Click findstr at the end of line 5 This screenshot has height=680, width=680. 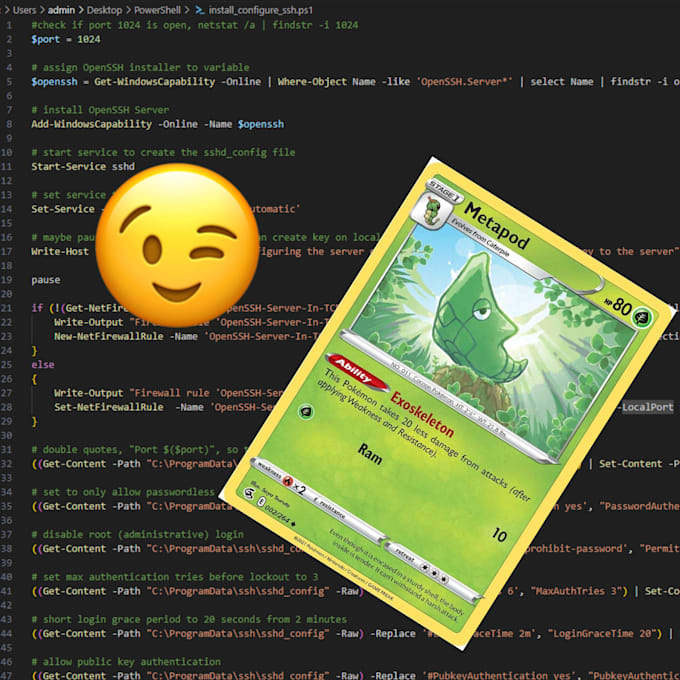[631, 82]
